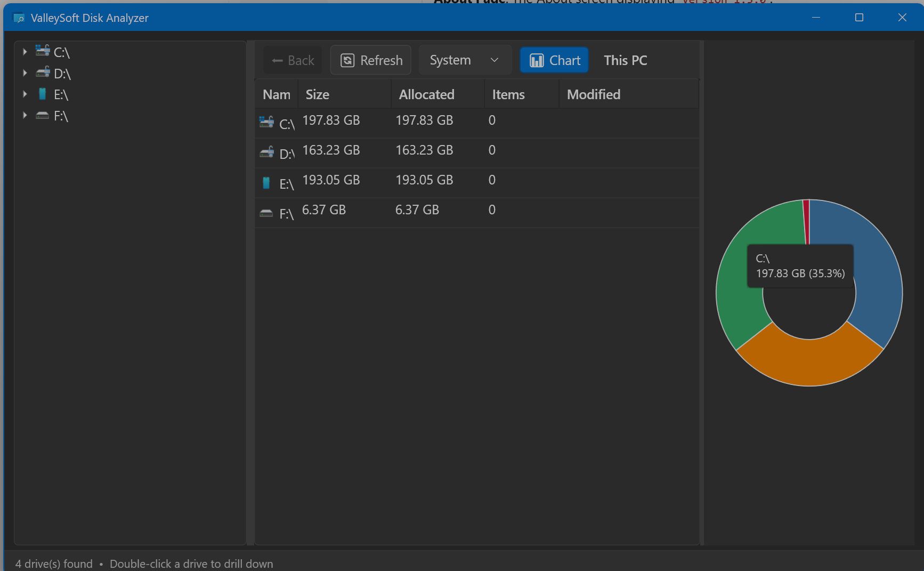Select D:\ label in the folder tree
This screenshot has width=924, height=571.
click(x=62, y=74)
